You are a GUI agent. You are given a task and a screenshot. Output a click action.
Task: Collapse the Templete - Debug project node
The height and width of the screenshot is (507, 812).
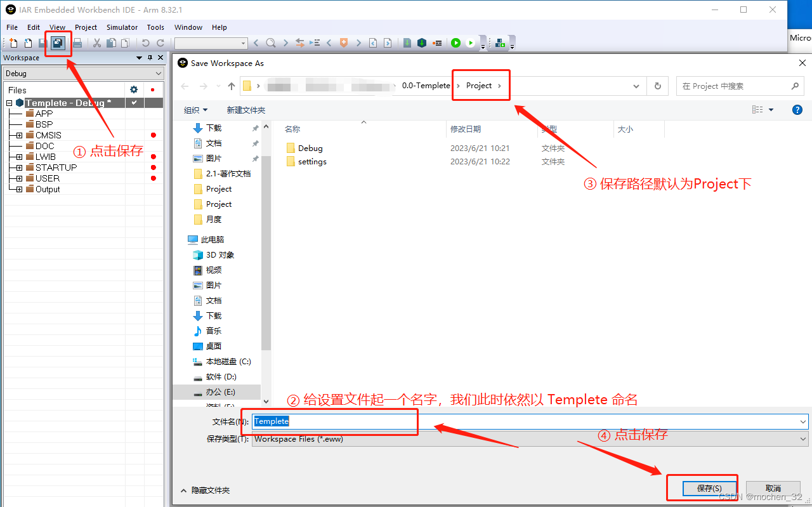tap(10, 103)
